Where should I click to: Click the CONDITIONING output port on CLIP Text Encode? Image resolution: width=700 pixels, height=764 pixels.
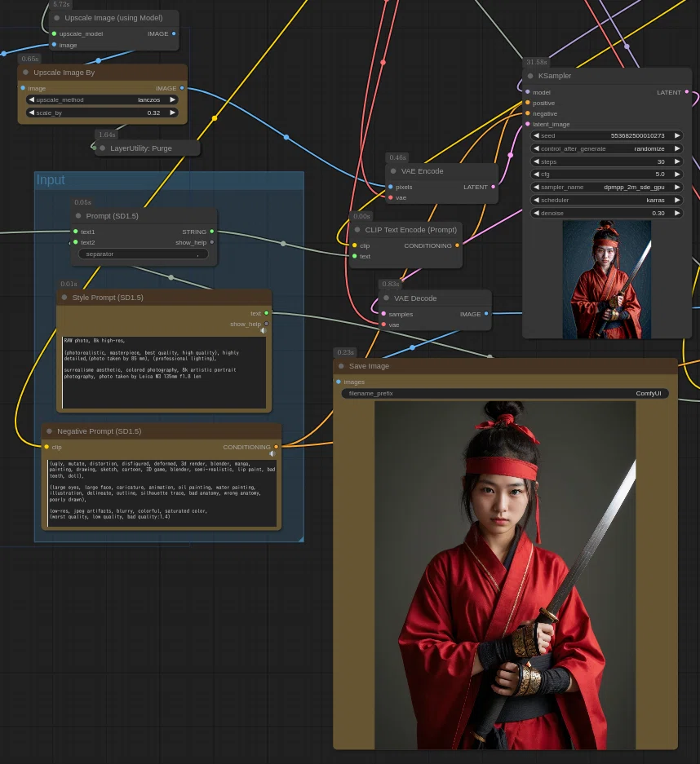click(x=457, y=245)
